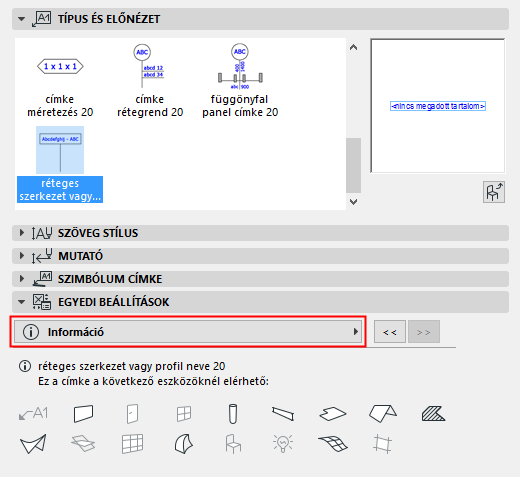Image resolution: width=520 pixels, height=477 pixels.
Task: Click the info icon in Információ button
Action: [x=31, y=332]
